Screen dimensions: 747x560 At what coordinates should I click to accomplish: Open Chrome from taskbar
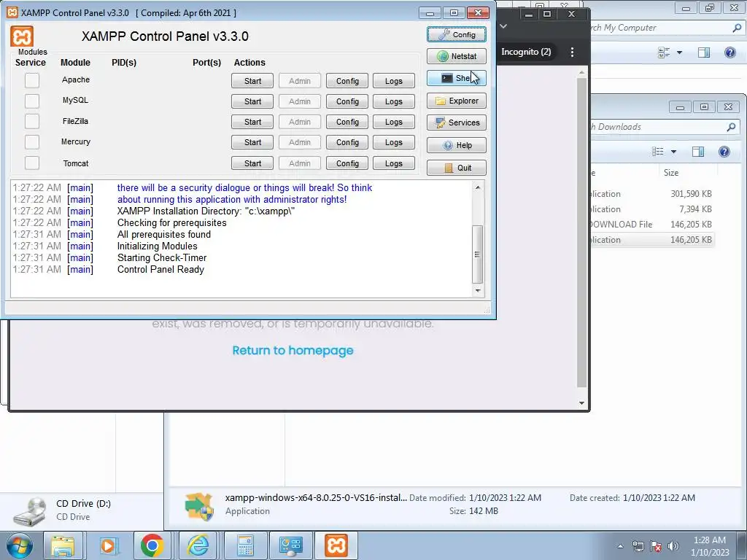152,545
